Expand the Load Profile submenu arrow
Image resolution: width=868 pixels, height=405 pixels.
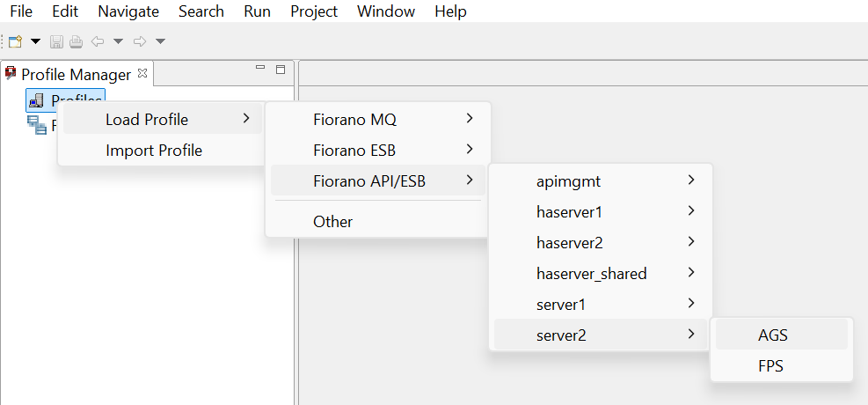[246, 119]
